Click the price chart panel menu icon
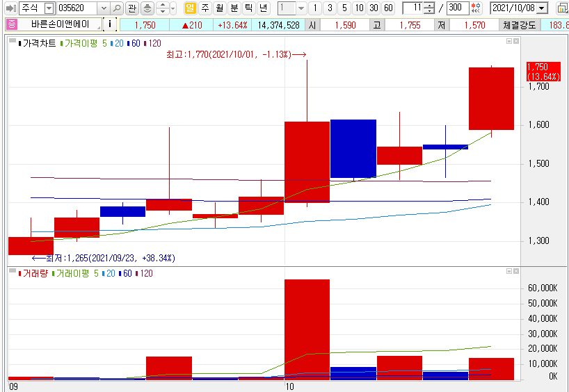569x392 pixels. pyautogui.click(x=13, y=40)
